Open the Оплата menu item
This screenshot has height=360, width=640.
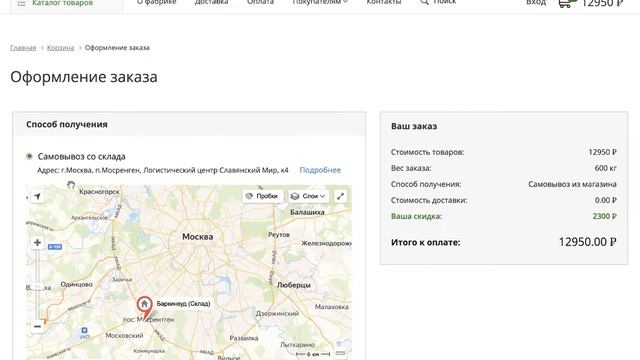(260, 2)
